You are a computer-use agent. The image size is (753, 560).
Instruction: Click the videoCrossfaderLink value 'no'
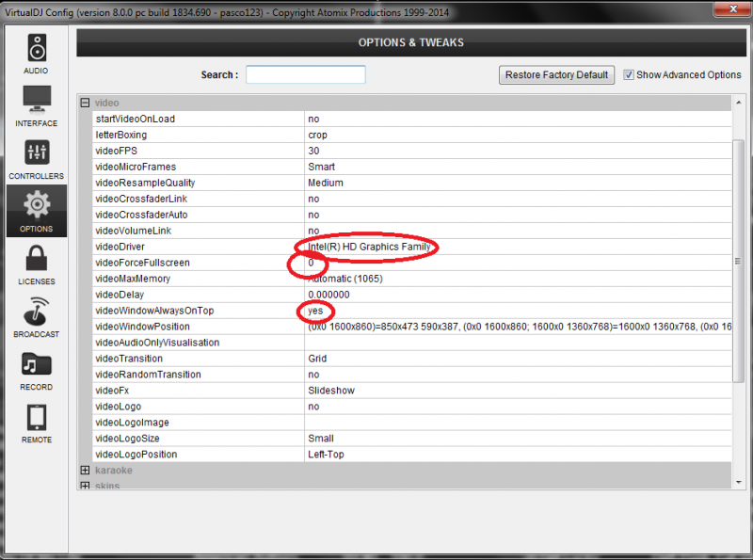coord(313,199)
